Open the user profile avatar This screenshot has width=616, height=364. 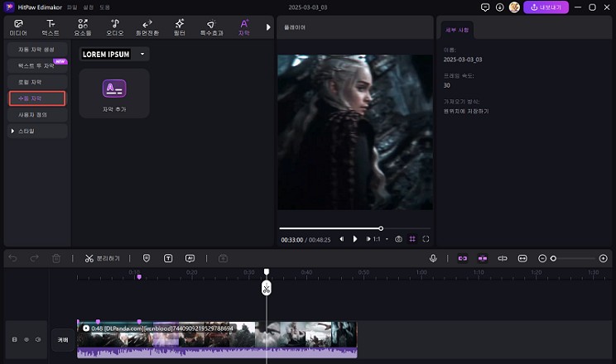click(514, 7)
